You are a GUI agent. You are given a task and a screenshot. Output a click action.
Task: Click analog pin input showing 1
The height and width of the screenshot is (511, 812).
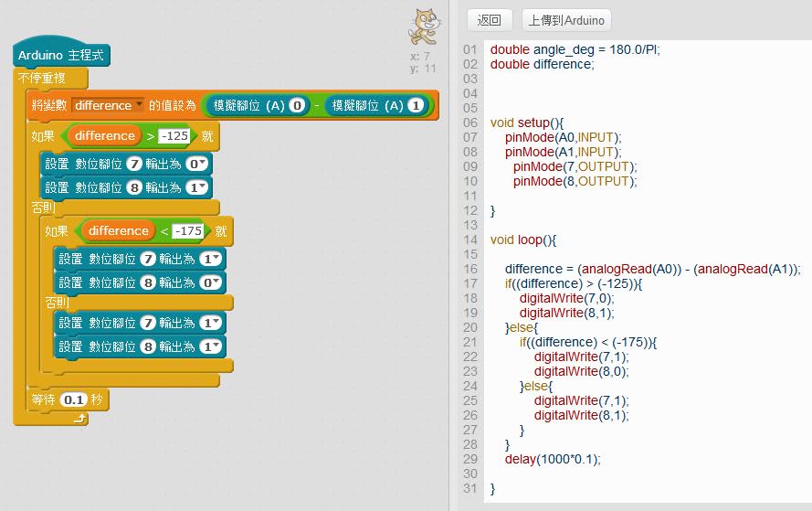click(x=416, y=106)
